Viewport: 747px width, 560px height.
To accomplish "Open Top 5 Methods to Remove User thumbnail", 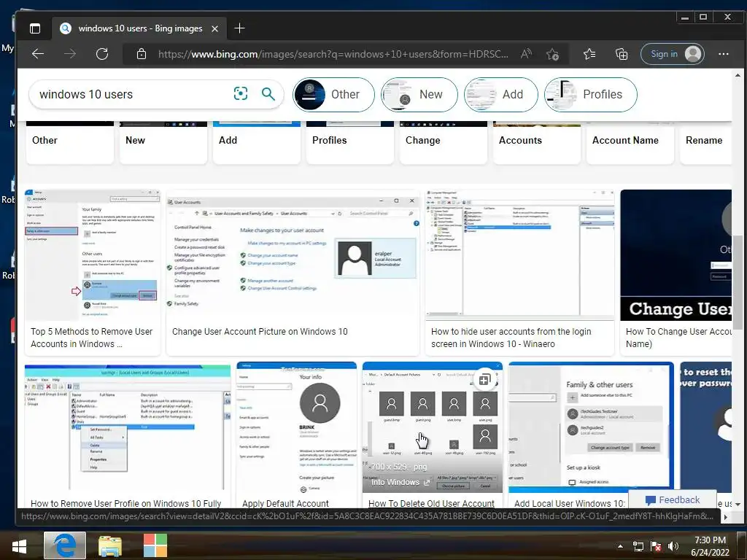I will click(93, 255).
